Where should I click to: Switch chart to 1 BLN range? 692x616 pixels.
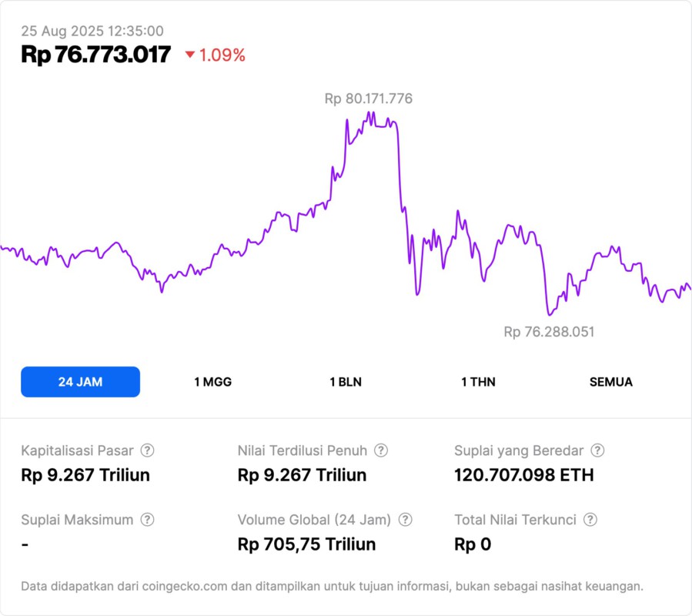346,382
